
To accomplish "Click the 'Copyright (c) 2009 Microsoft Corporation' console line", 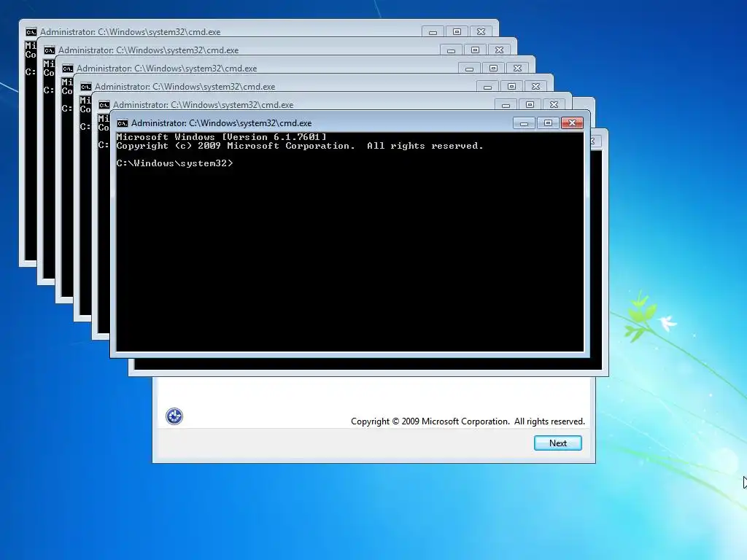I will click(300, 146).
